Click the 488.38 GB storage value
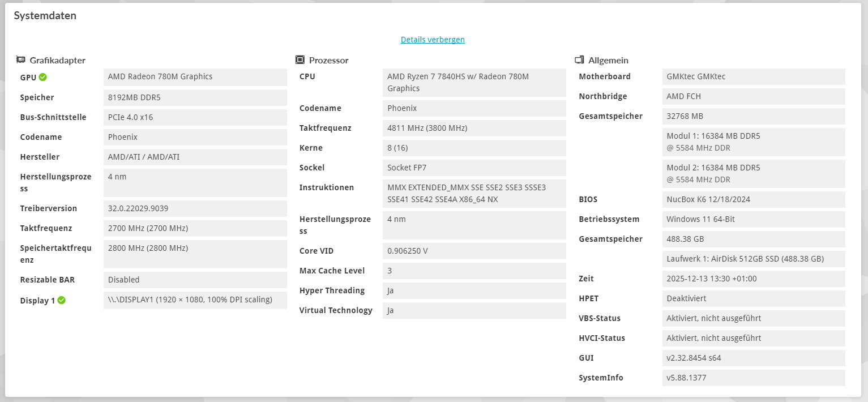The image size is (868, 402). click(x=754, y=239)
